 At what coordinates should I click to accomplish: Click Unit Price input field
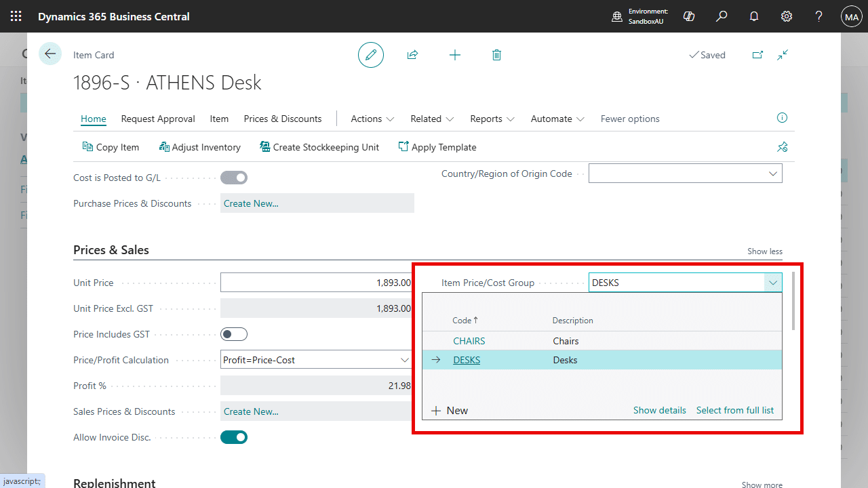[x=317, y=283]
